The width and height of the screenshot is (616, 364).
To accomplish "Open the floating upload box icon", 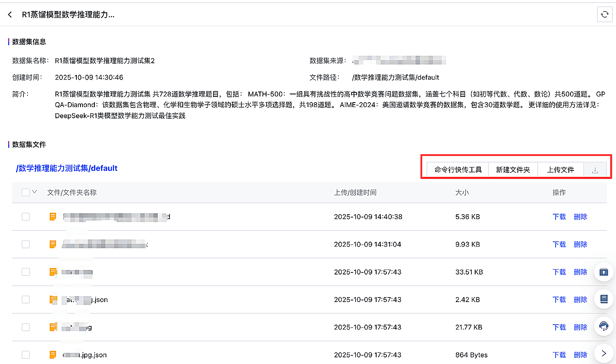I will (x=604, y=272).
